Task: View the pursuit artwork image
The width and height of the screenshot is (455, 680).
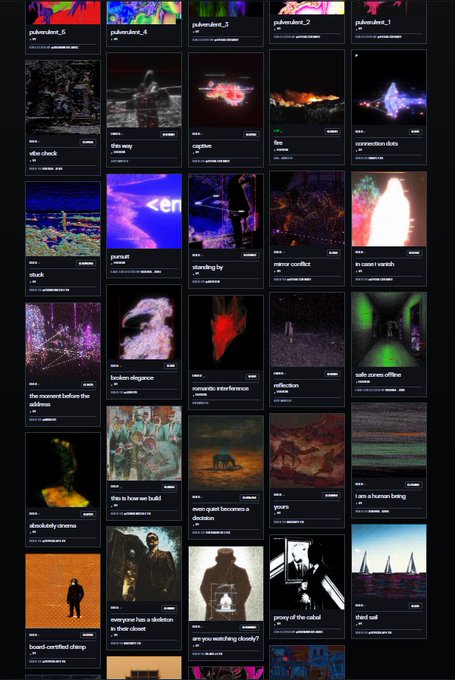Action: (x=144, y=211)
